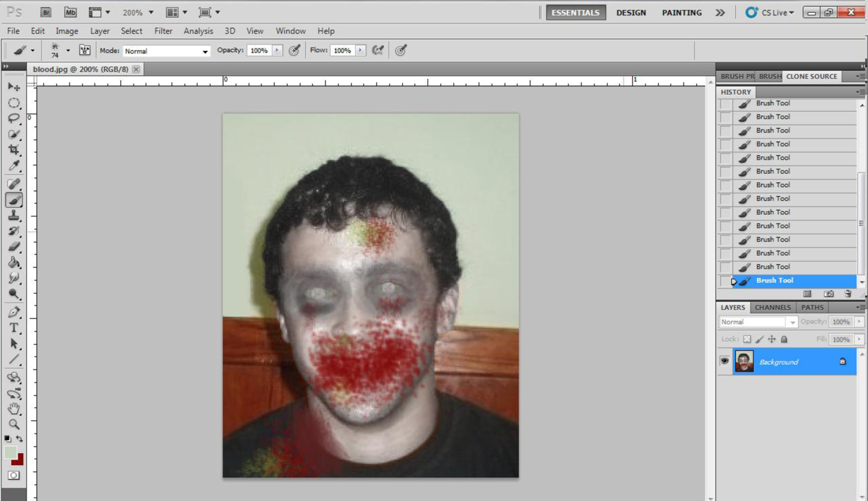Toggle tablet pressure controls size
868x501 pixels.
coord(401,50)
